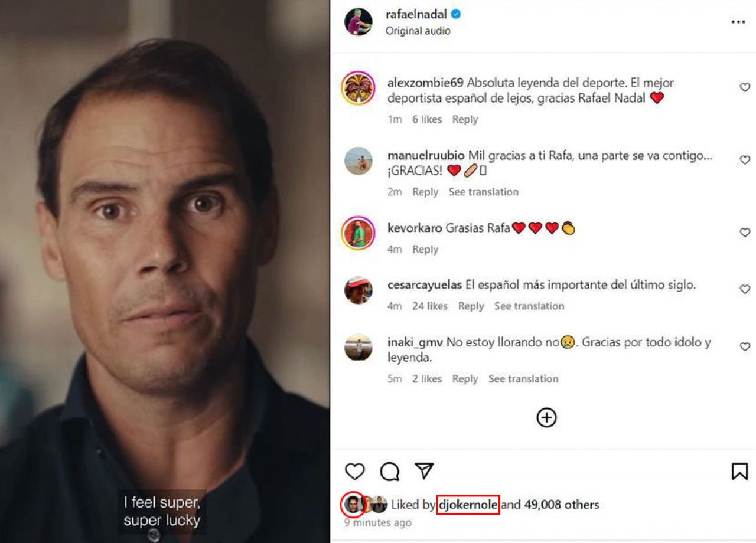Reply to kevorkaro's comment
The image size is (756, 543).
click(x=425, y=249)
